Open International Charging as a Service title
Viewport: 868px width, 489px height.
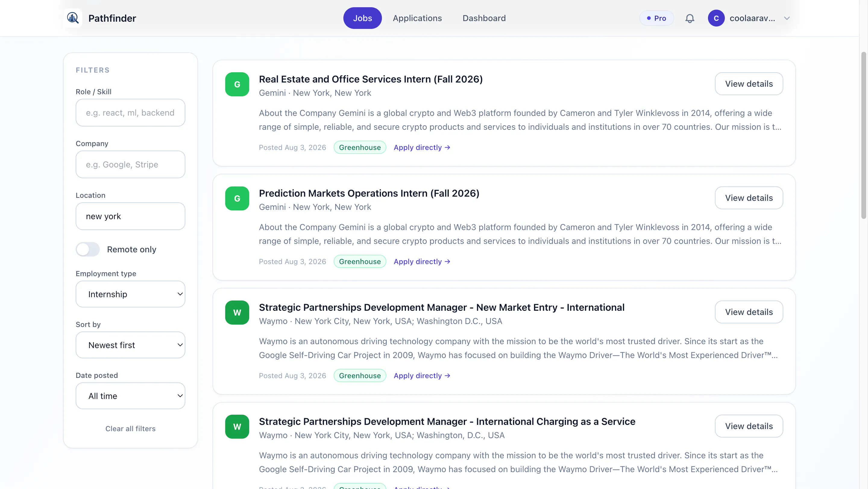point(447,421)
